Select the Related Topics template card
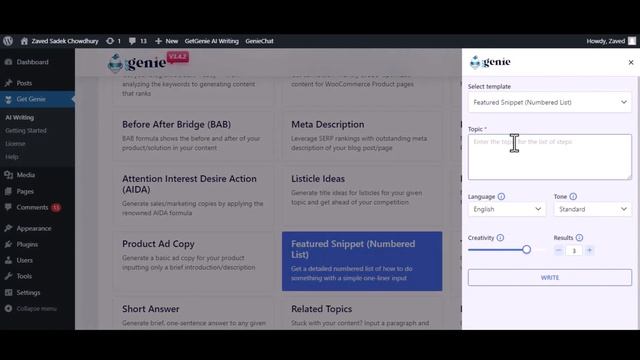 (x=362, y=313)
